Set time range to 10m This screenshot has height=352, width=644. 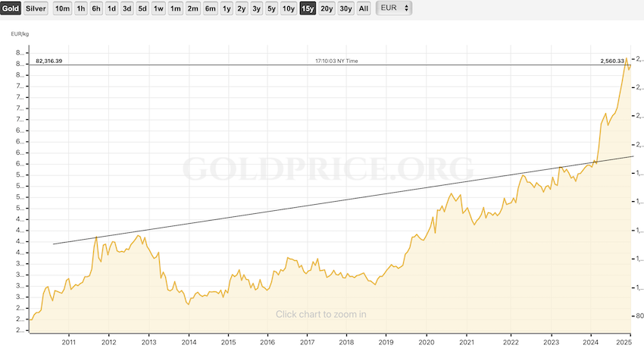(x=62, y=8)
